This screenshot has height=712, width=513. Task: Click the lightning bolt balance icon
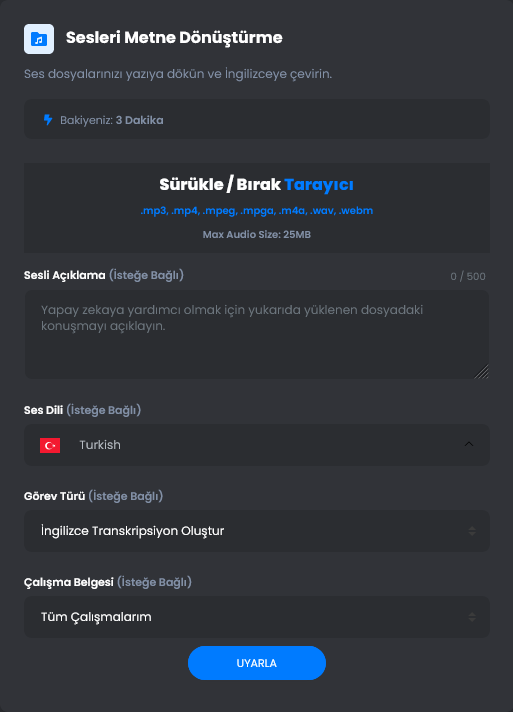coord(48,120)
